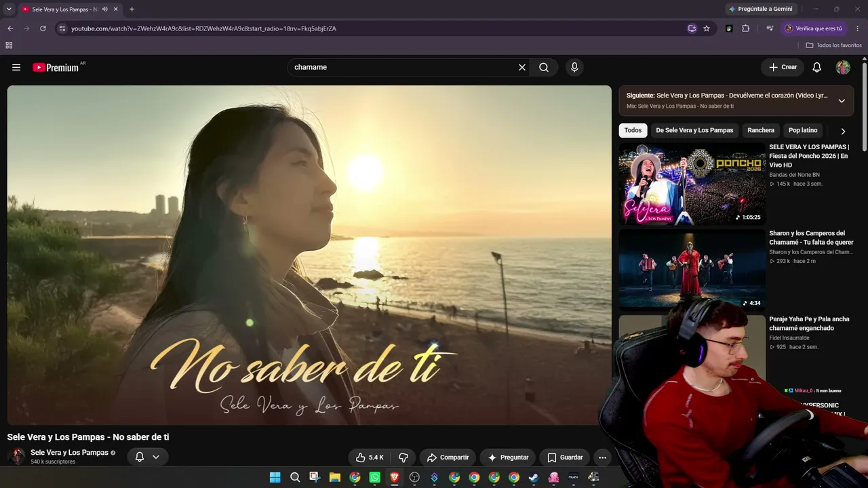Open WhatsApp from the taskbar
The image size is (868, 488).
(x=375, y=477)
